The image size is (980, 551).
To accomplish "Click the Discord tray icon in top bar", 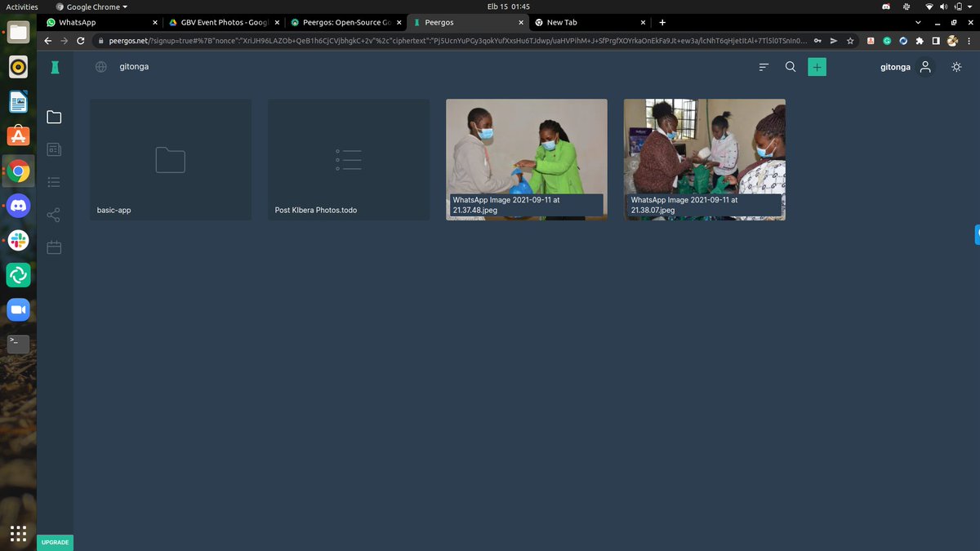I will click(x=886, y=7).
